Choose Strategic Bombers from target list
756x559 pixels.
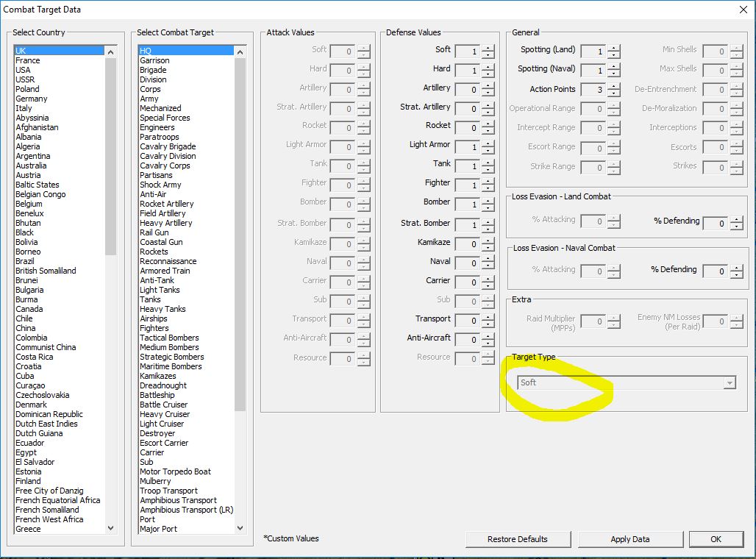click(171, 357)
